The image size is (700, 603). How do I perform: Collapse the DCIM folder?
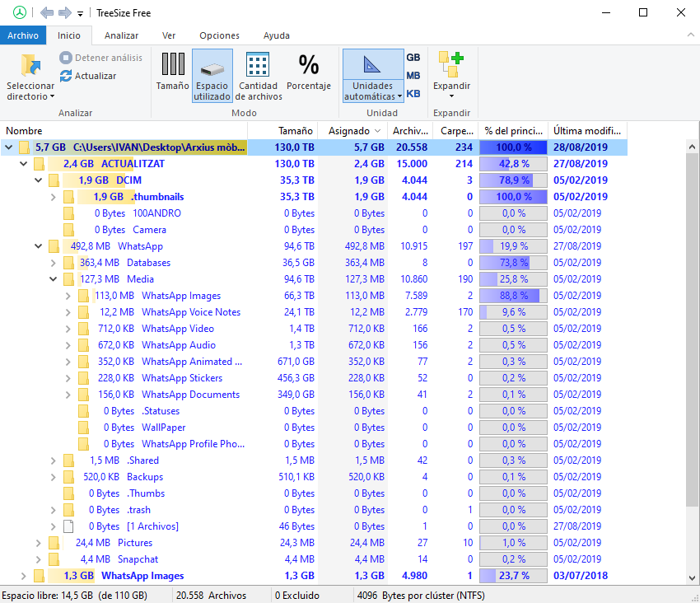pos(39,180)
